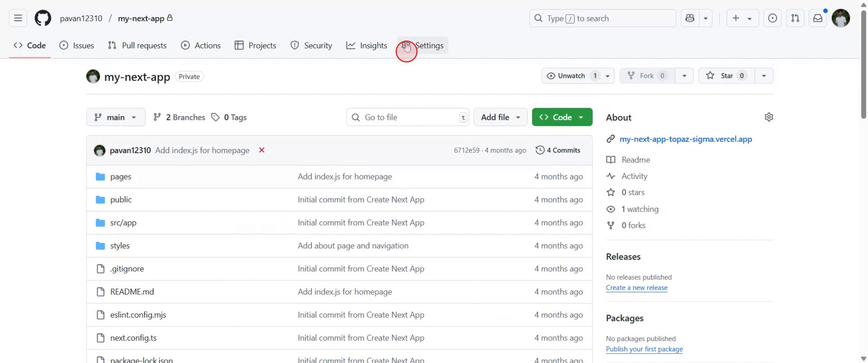Click the repository owner avatar beside my-next-app title
Screen dimensions: 868x363
(x=93, y=76)
